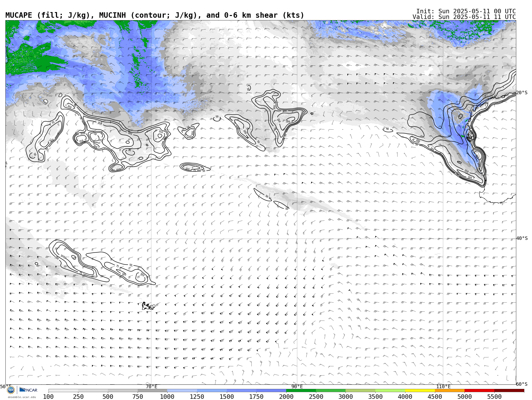Pick the light blue segment between 1000 and 1250
The width and height of the screenshot is (532, 400).
tap(182, 391)
